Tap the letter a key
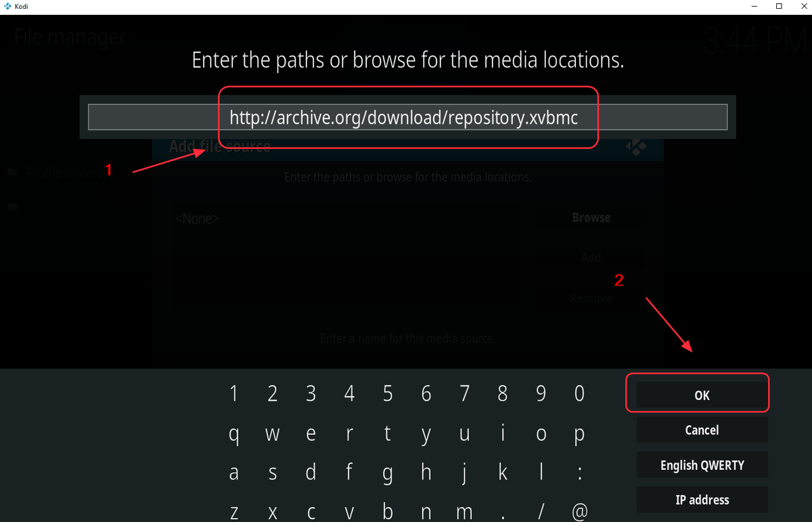Image resolution: width=812 pixels, height=522 pixels. pos(234,473)
